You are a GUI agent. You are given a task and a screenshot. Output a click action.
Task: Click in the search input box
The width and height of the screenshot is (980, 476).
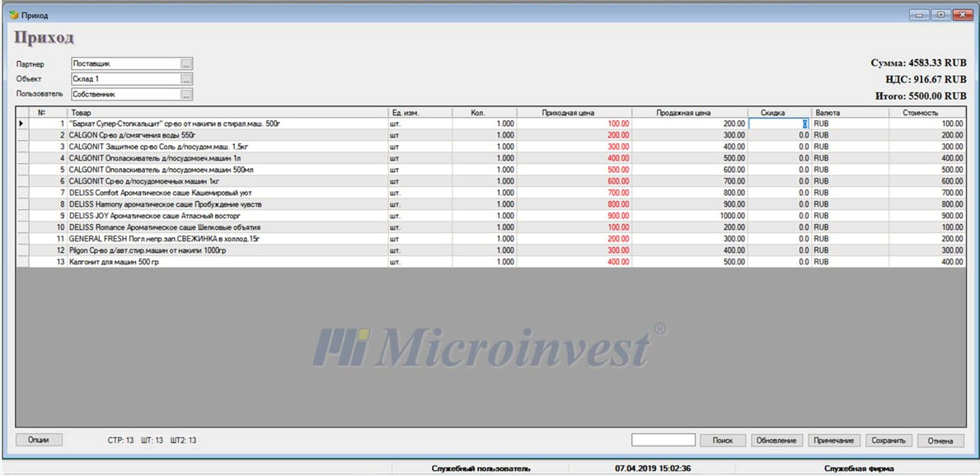click(x=663, y=441)
